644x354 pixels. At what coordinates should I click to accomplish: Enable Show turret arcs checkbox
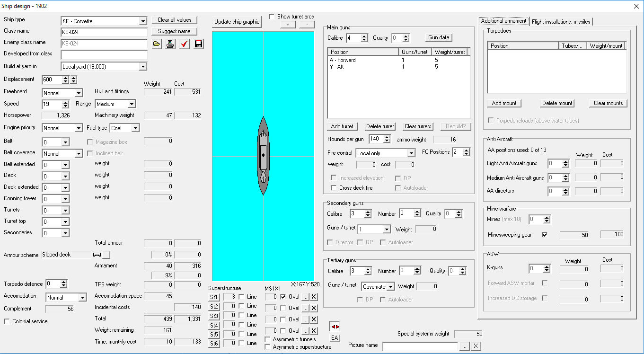[272, 17]
